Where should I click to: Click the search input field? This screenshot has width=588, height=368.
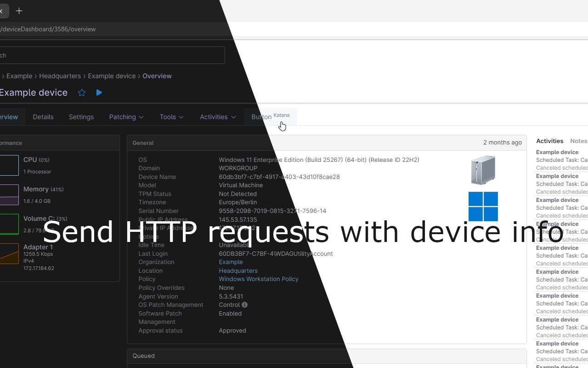[112, 55]
